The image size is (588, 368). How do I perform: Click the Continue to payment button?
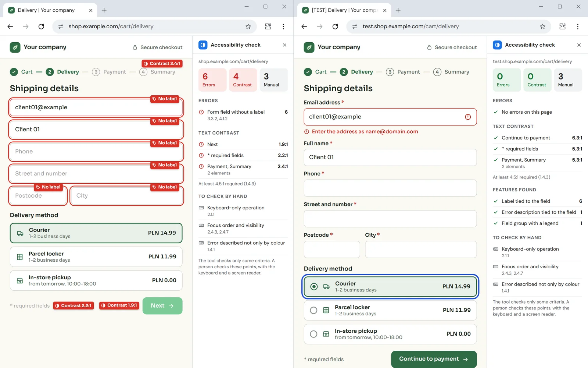tap(434, 359)
